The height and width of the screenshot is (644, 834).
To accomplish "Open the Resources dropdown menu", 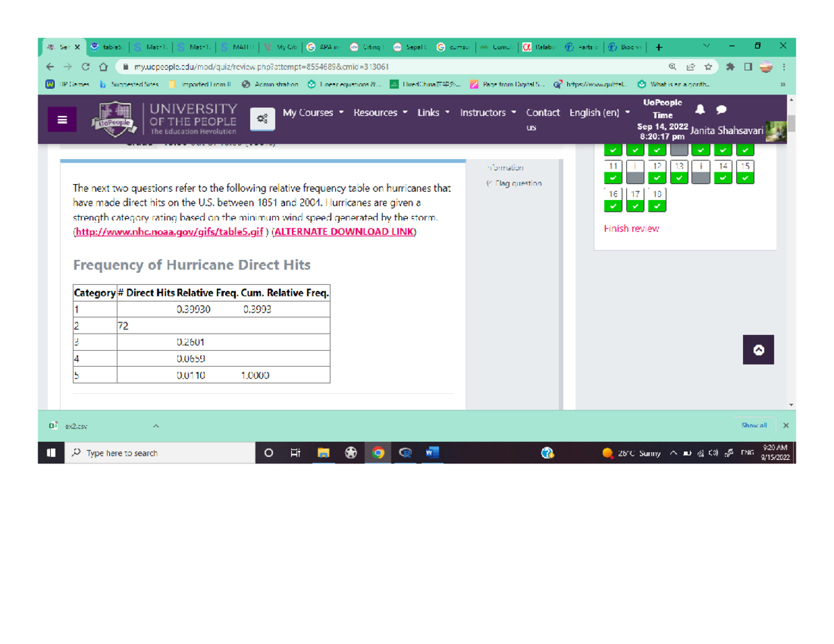I will click(x=375, y=113).
